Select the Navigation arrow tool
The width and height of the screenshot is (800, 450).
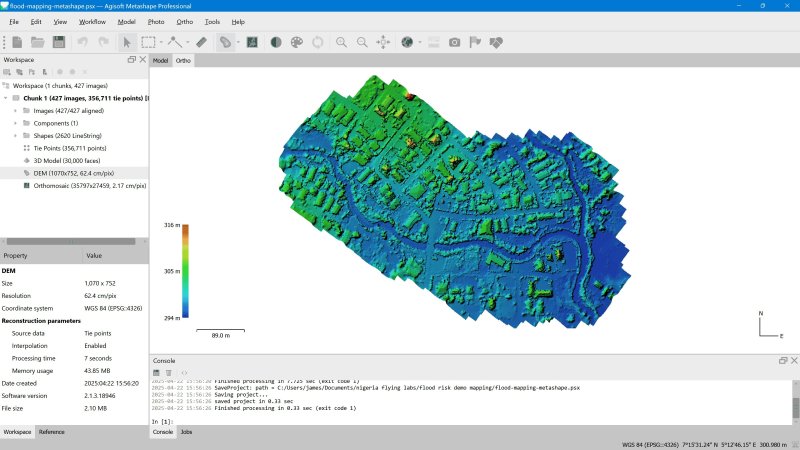pyautogui.click(x=127, y=42)
